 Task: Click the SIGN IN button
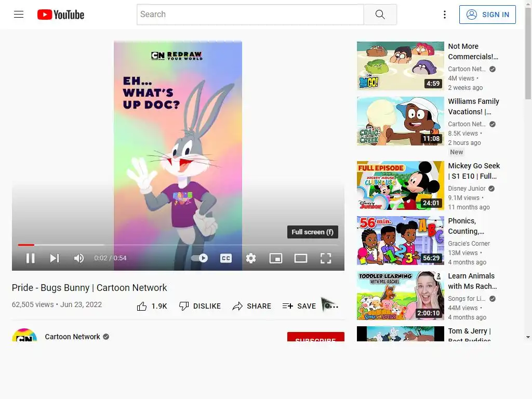click(x=487, y=14)
